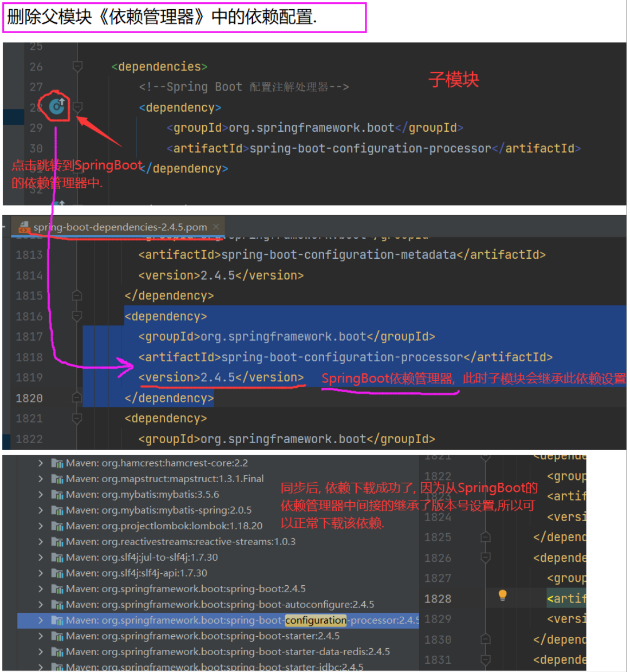Select the Maven: org.slf4j:slf4j-api:1.7.30 row

tap(218, 573)
